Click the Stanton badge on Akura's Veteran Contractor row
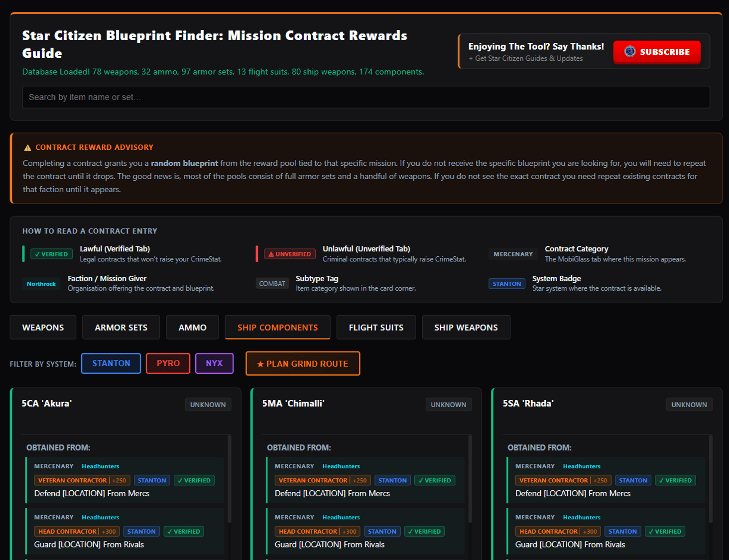This screenshot has width=729, height=560. click(x=152, y=480)
